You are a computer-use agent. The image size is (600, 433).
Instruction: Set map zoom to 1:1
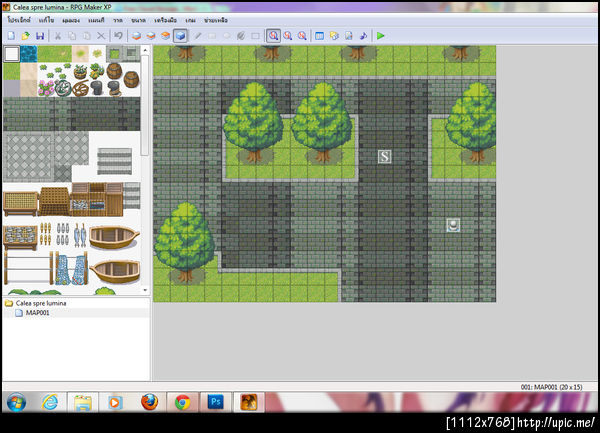(x=273, y=36)
